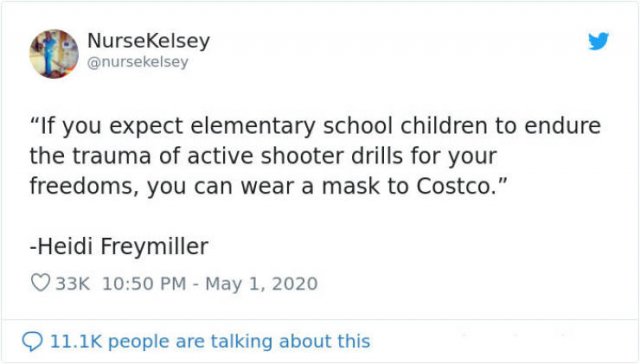Click the tweet's first line starting 'If you expect'

[x=315, y=126]
